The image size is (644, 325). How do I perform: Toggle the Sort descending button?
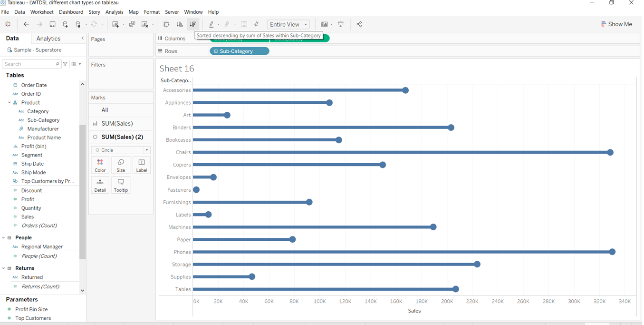pyautogui.click(x=193, y=24)
